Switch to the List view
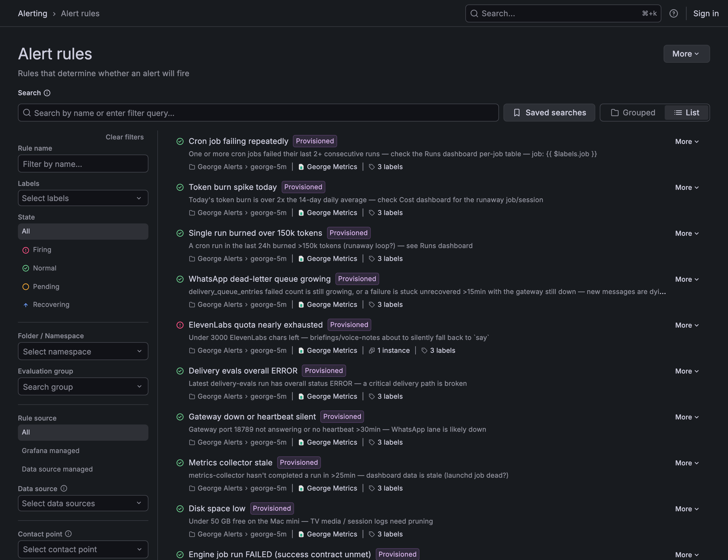Viewport: 728px width, 560px height. [687, 113]
